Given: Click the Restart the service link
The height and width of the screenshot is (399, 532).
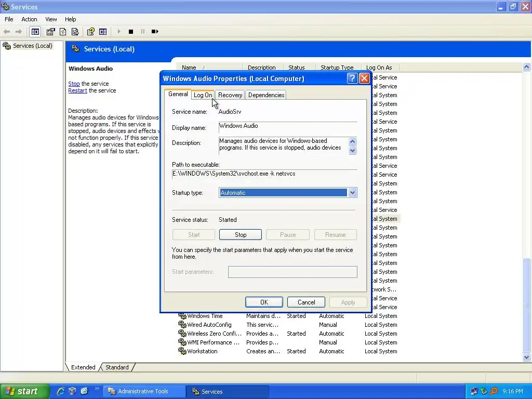Looking at the screenshot, I should 78,90.
